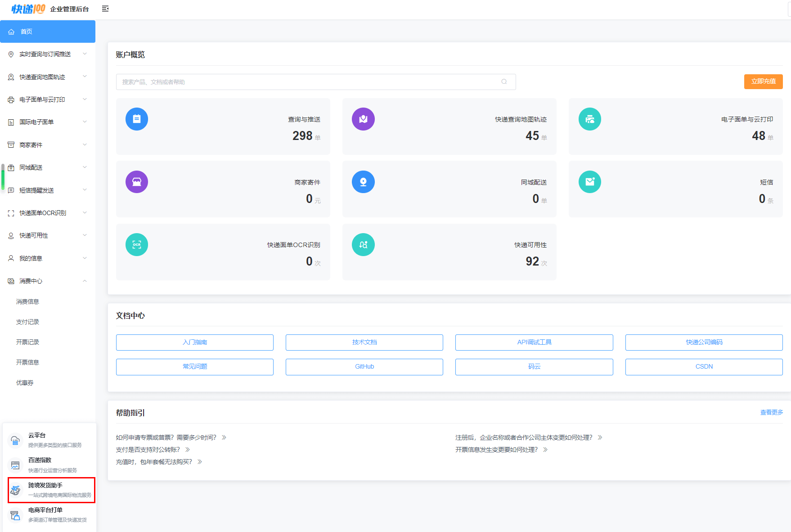Open the API调试工具 document button
This screenshot has height=532, width=791.
point(534,343)
